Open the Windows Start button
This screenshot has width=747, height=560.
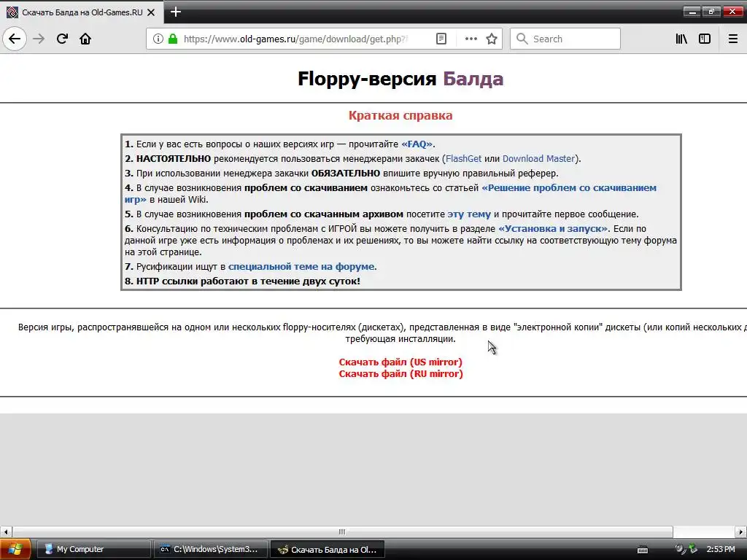point(15,549)
